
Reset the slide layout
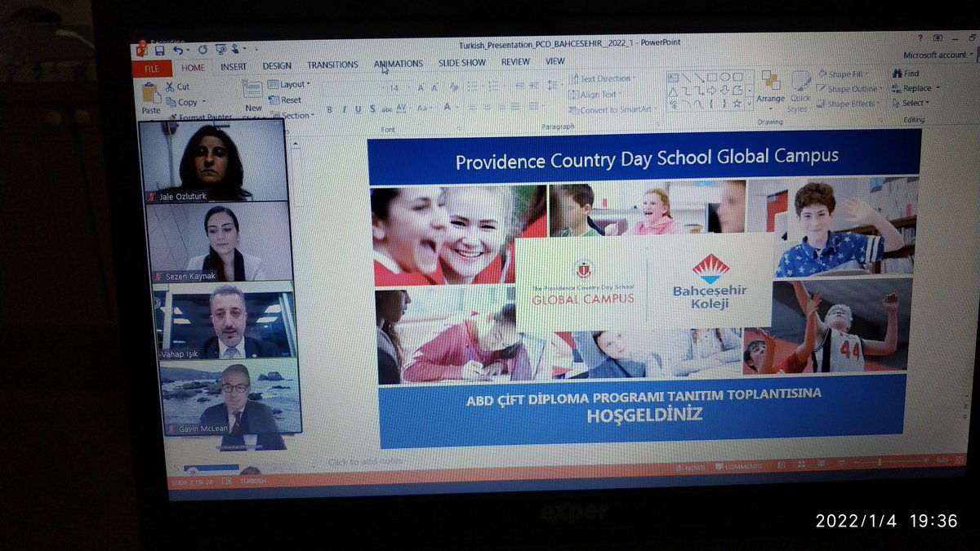pyautogui.click(x=286, y=100)
